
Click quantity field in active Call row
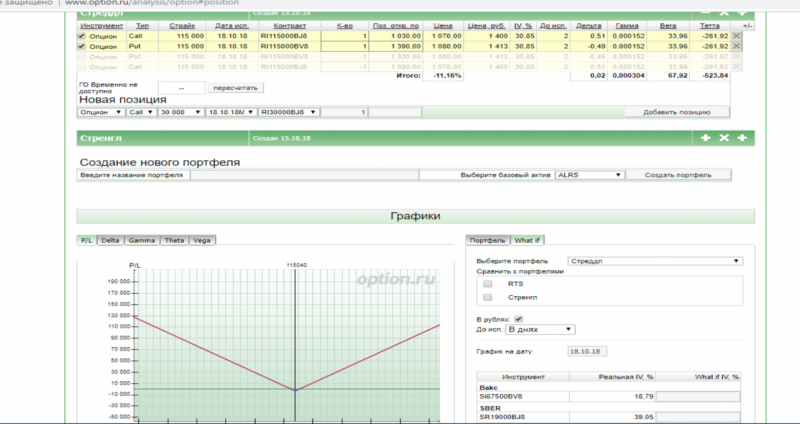(x=344, y=36)
